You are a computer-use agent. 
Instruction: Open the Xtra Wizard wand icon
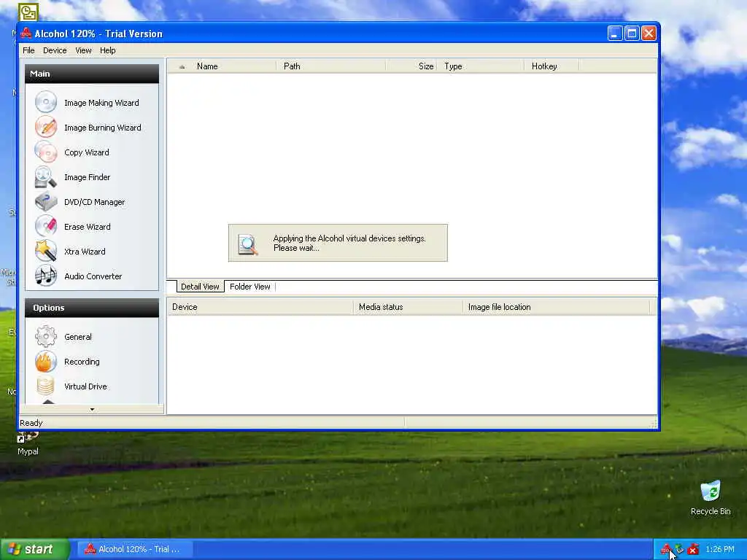point(46,251)
